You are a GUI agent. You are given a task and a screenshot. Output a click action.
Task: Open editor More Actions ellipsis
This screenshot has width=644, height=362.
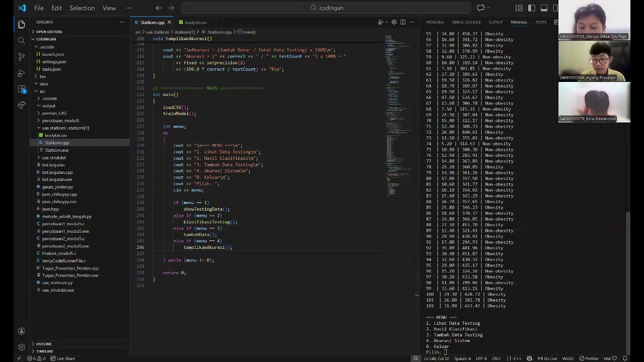click(412, 22)
